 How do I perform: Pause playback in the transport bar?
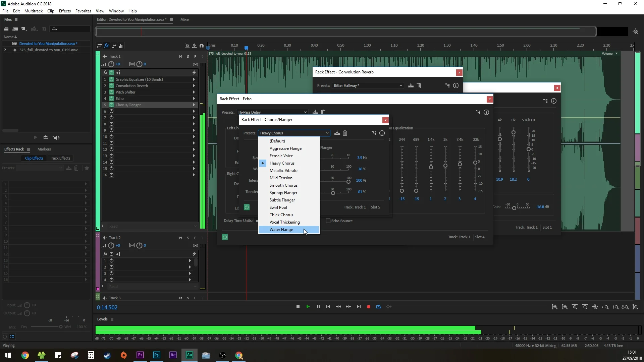[x=318, y=307]
